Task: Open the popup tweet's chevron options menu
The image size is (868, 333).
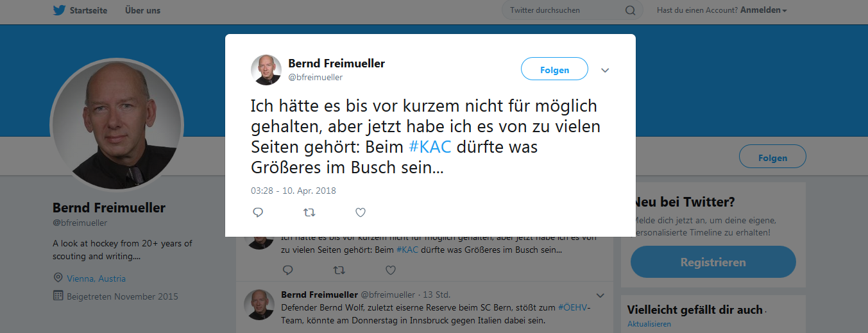Action: 605,70
